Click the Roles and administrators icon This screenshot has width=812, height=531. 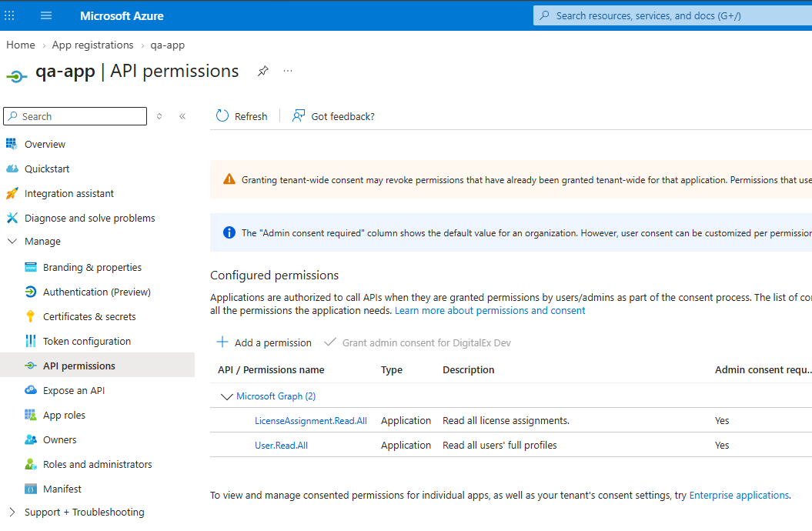(x=31, y=464)
